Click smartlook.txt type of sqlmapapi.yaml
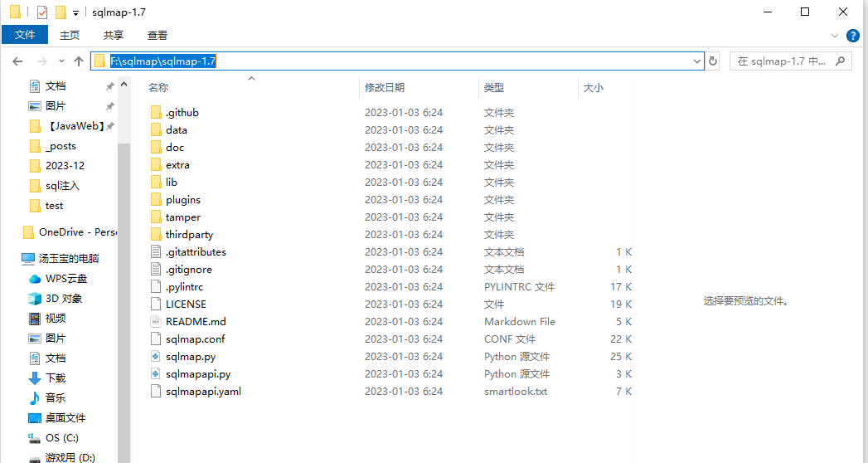Viewport: 868px width, 463px height. [x=516, y=392]
